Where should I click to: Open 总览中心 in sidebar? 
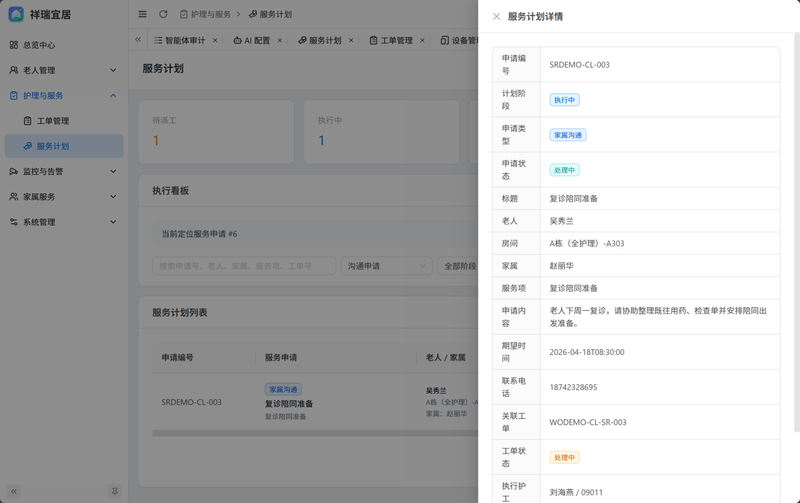[64, 45]
